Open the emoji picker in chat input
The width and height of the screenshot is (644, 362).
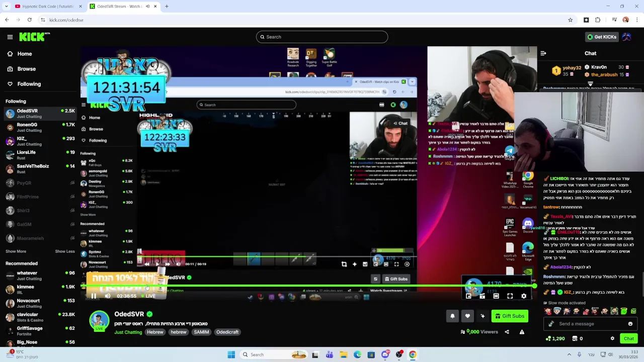pos(630,324)
